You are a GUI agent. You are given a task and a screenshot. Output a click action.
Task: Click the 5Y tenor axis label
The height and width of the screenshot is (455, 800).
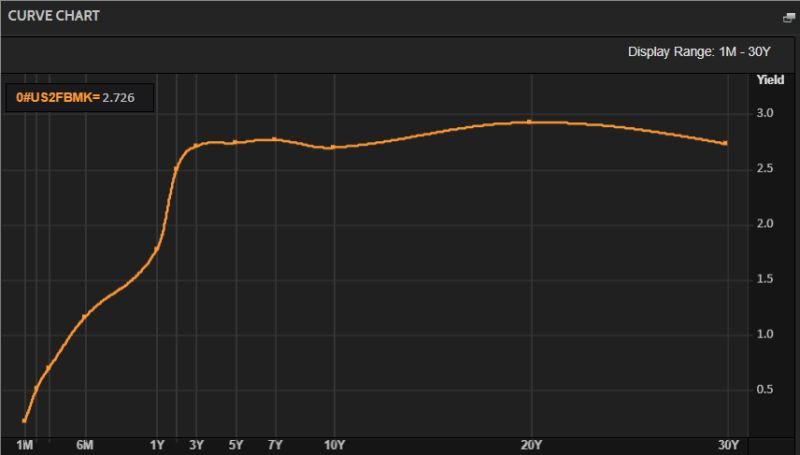[x=236, y=445]
